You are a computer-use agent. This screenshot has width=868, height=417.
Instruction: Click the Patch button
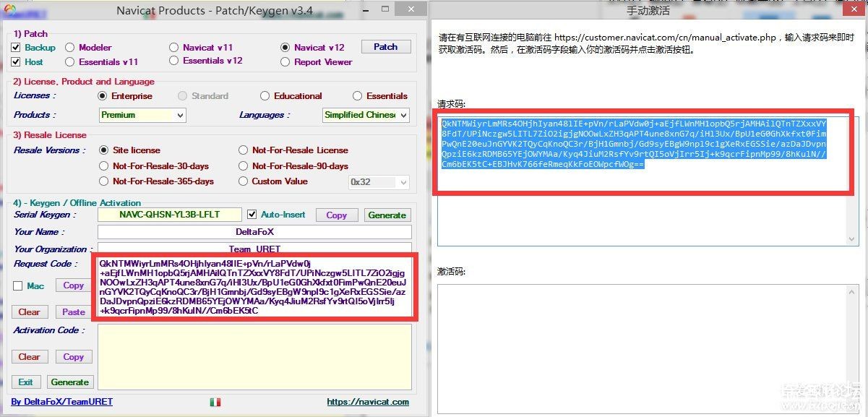[386, 47]
